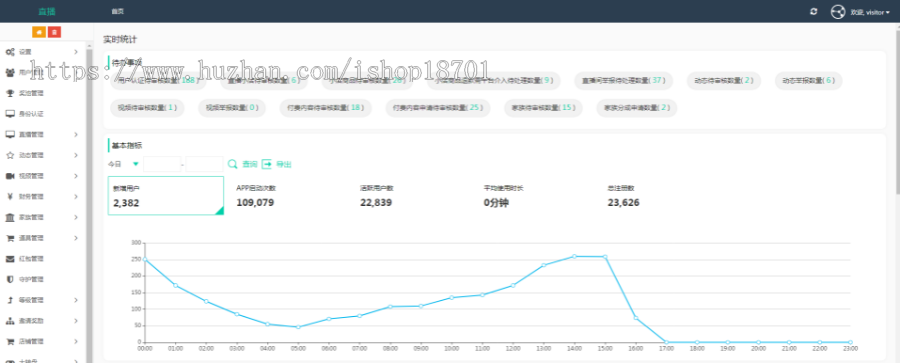Image resolution: width=900 pixels, height=363 pixels.
Task: Open the pending chip showing count 18
Action: tap(325, 107)
